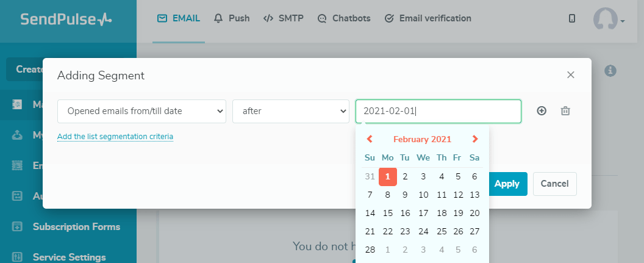Open the user avatar account menu

[x=609, y=19]
